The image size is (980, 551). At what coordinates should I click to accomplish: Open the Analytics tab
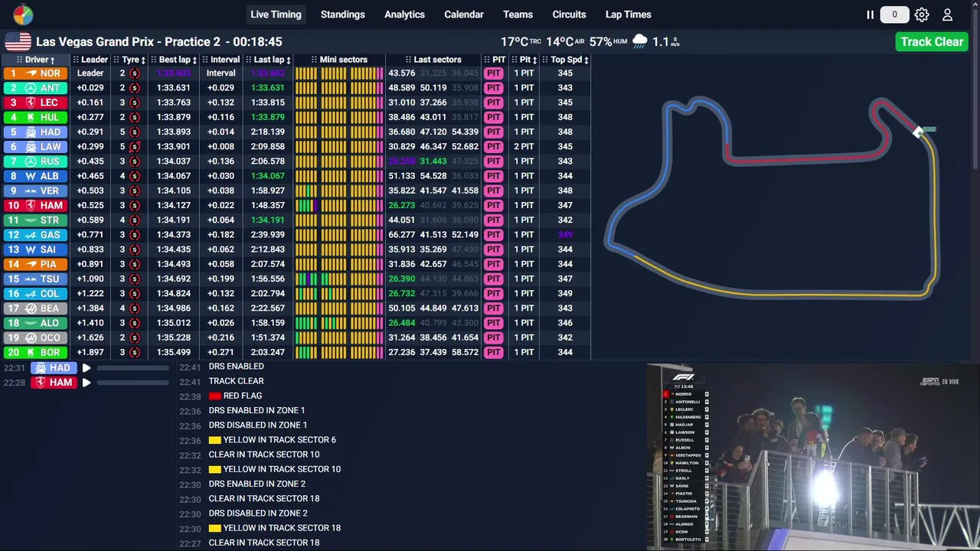[x=404, y=15]
